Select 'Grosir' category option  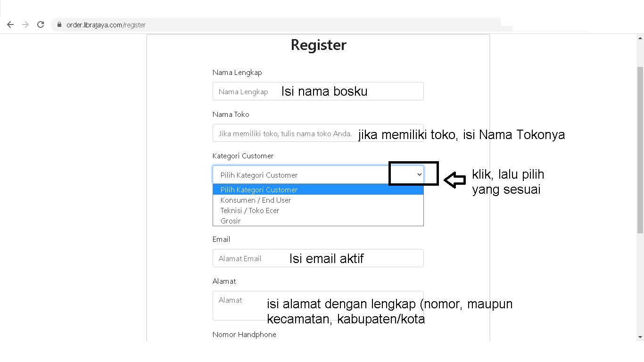(318, 221)
